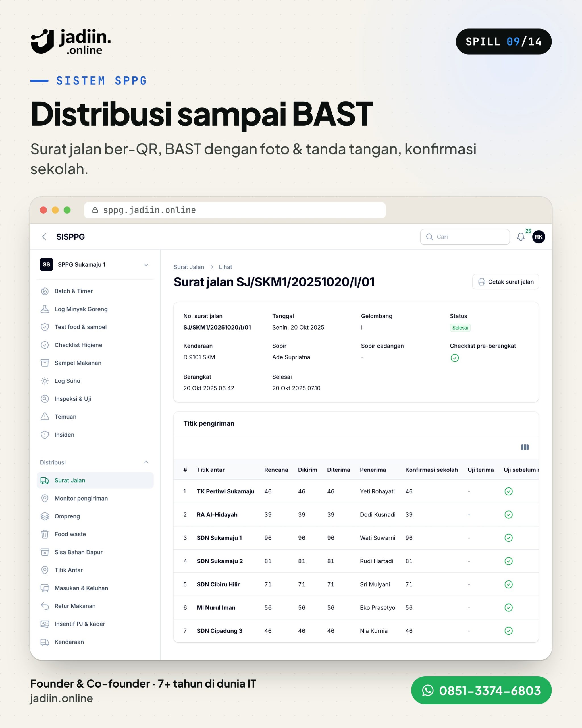The width and height of the screenshot is (582, 728).
Task: Toggle table columns icon in Titik pengiriman
Action: 525,447
